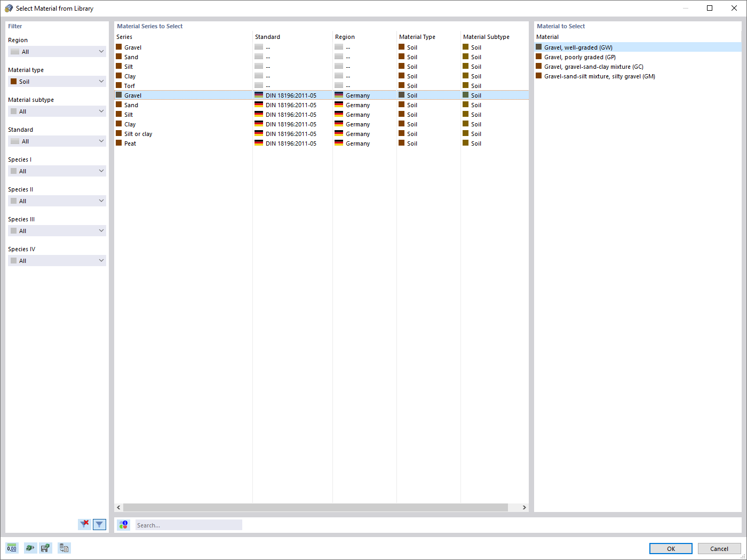This screenshot has height=560, width=747.
Task: Click the German flag in the Peat row Region cell
Action: (x=339, y=143)
